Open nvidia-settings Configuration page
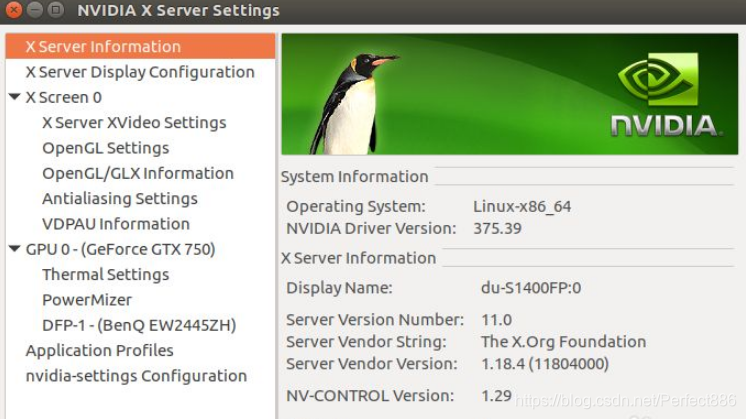 (136, 376)
